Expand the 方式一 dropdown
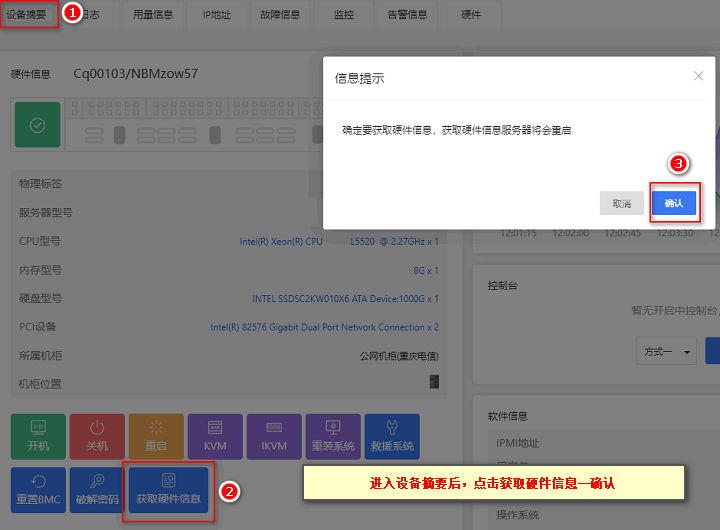The height and width of the screenshot is (530, 720). coord(666,351)
